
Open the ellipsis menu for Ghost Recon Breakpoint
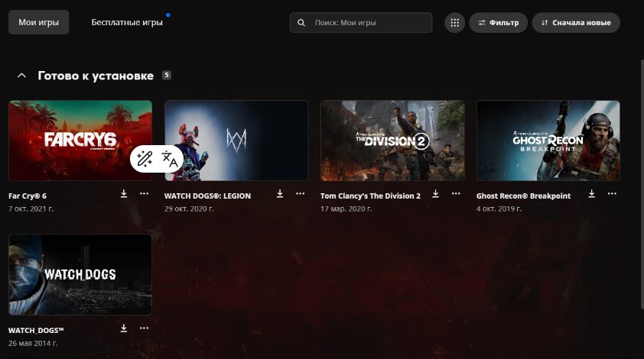coord(612,194)
